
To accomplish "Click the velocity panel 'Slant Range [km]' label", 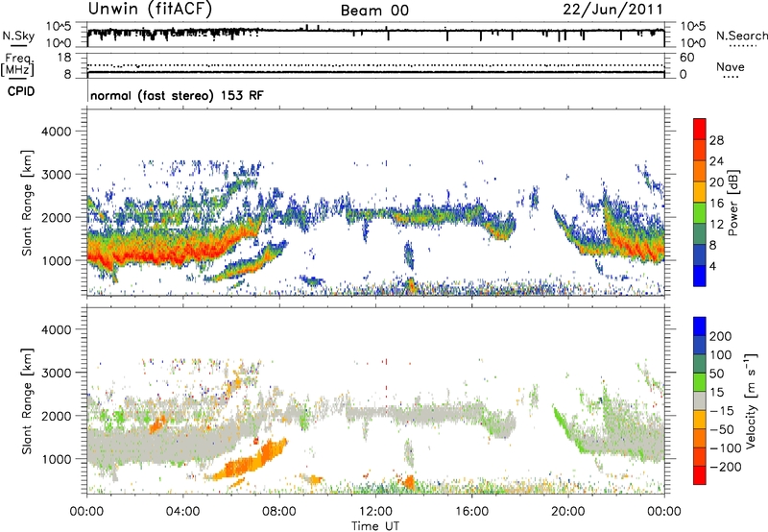I will (27, 400).
